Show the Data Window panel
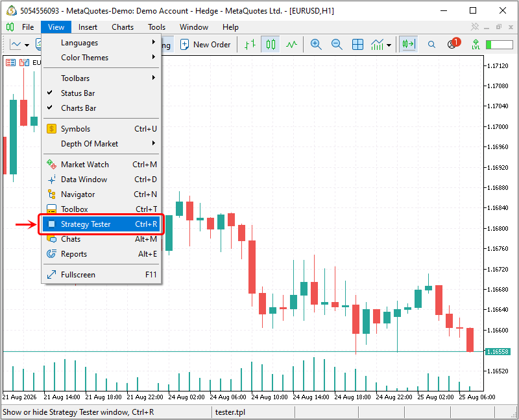This screenshot has height=420, width=519. tap(101, 180)
